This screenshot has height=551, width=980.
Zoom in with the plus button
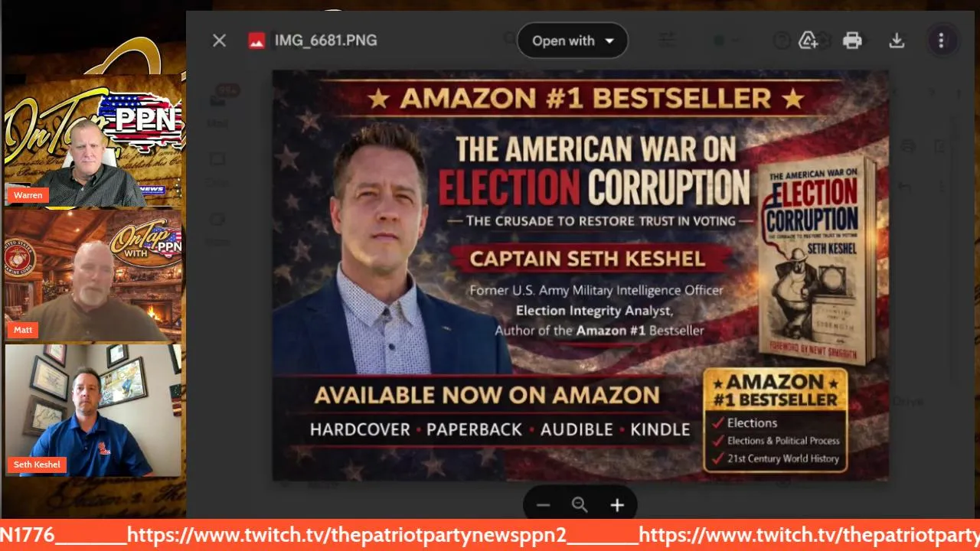(617, 505)
